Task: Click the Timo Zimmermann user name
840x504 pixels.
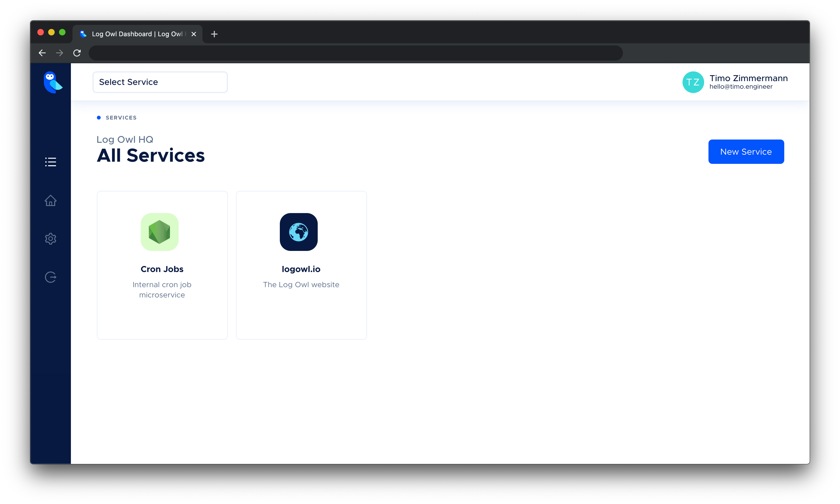Action: pos(748,78)
